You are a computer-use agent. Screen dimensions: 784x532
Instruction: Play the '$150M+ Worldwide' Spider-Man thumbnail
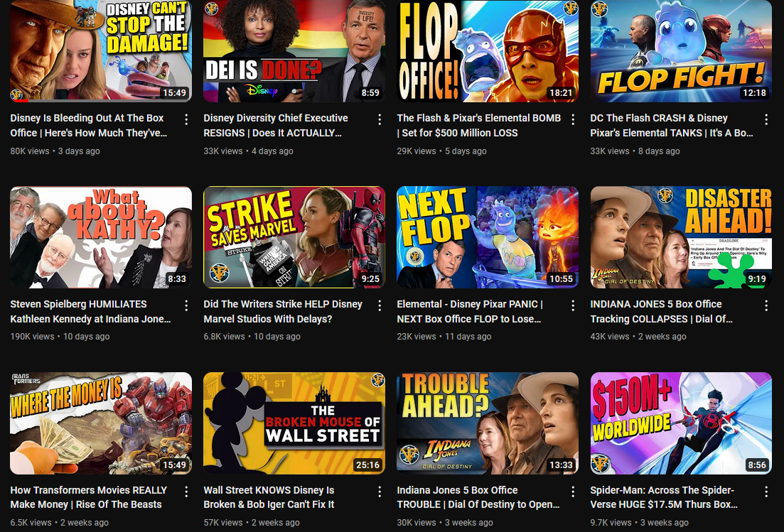click(681, 423)
